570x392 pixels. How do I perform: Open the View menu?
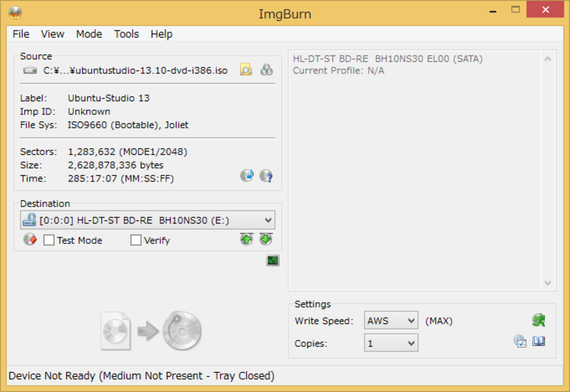[x=53, y=34]
